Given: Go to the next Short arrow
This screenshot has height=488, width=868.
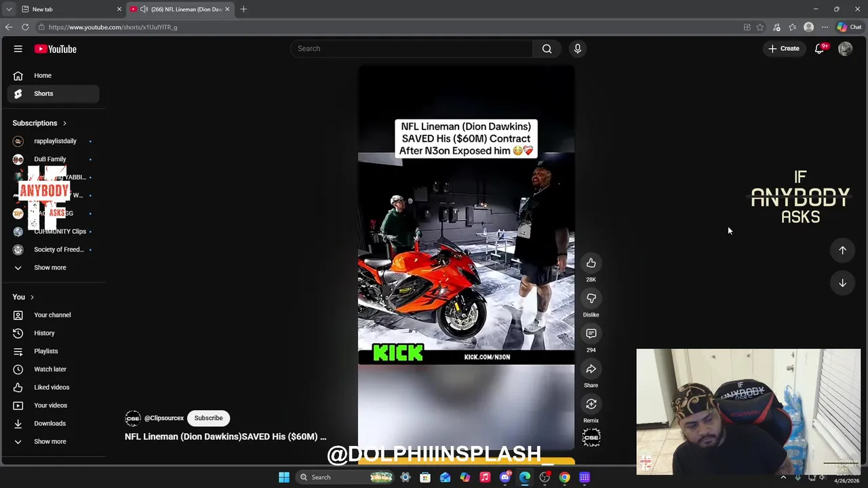Looking at the screenshot, I should (x=842, y=283).
